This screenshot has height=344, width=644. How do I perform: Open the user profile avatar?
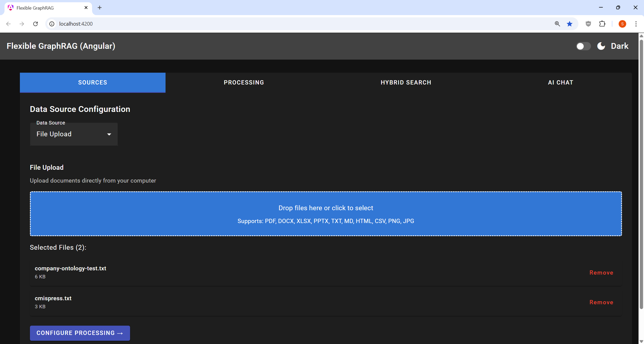tap(622, 24)
